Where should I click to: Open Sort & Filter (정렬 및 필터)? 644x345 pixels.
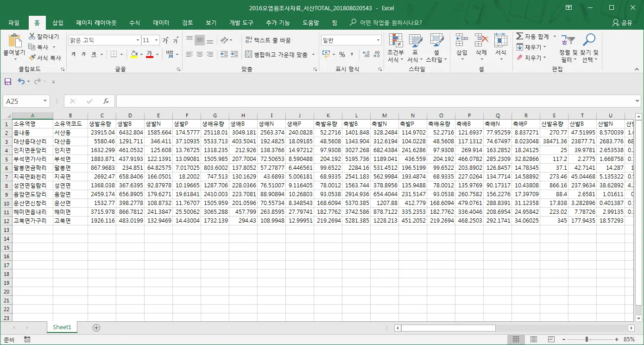point(568,48)
